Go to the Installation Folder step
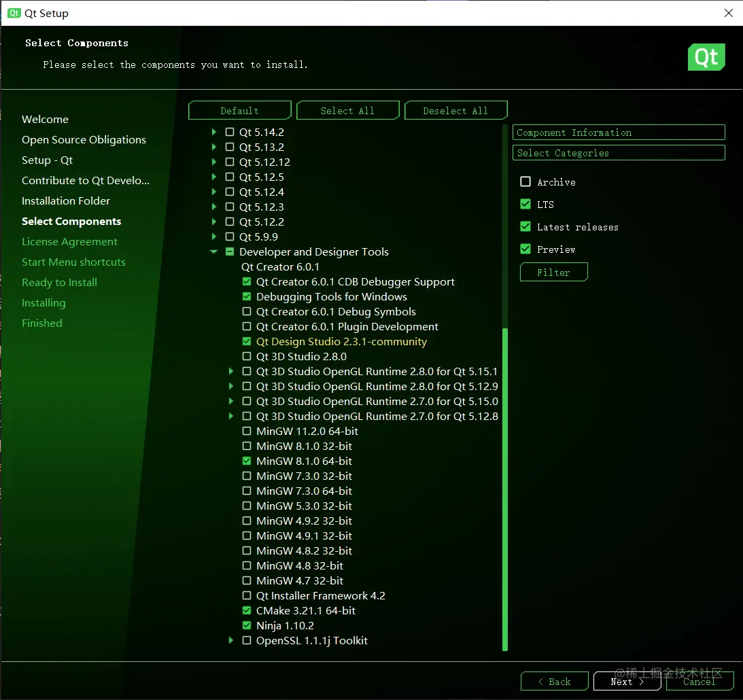This screenshot has height=700, width=743. click(66, 200)
